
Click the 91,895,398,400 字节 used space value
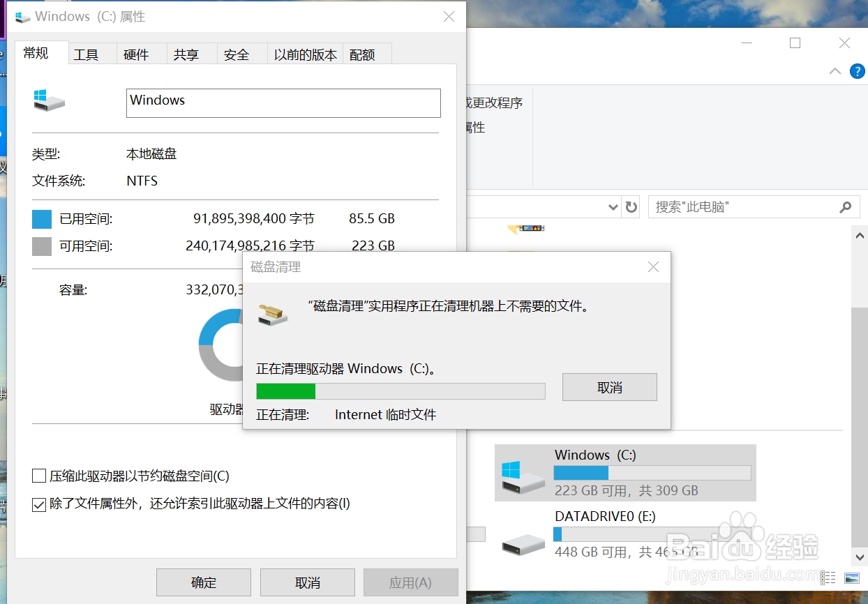[254, 219]
